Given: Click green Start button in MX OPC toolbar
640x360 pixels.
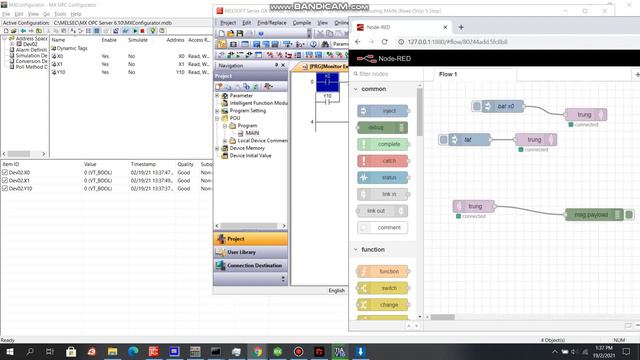Looking at the screenshot, I should pyautogui.click(x=135, y=31).
